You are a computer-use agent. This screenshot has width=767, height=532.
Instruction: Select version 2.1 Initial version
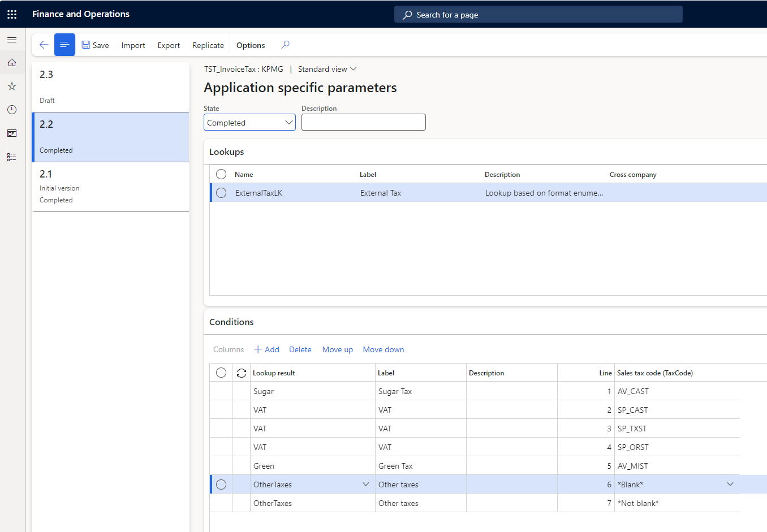click(110, 187)
